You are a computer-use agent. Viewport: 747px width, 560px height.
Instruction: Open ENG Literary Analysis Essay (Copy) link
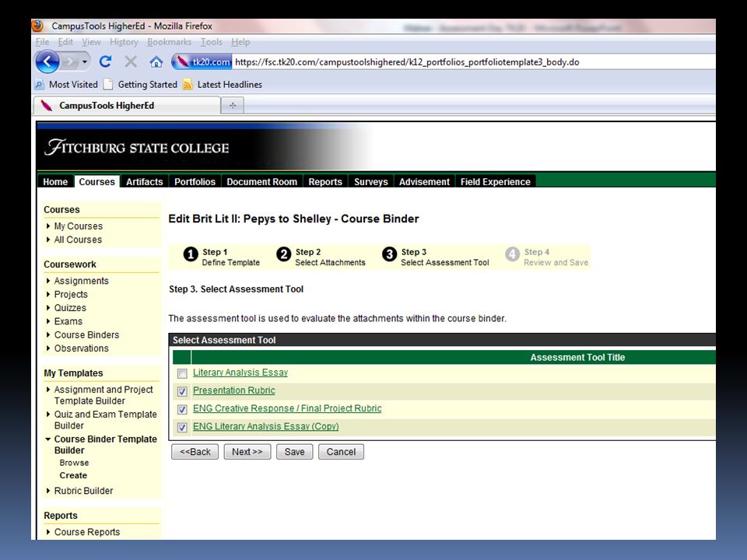tap(266, 426)
